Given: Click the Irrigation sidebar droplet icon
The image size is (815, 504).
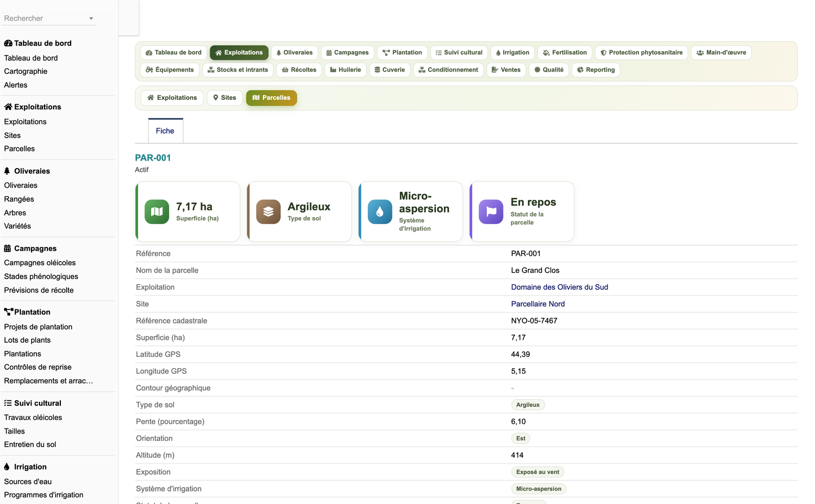Looking at the screenshot, I should 7,467.
